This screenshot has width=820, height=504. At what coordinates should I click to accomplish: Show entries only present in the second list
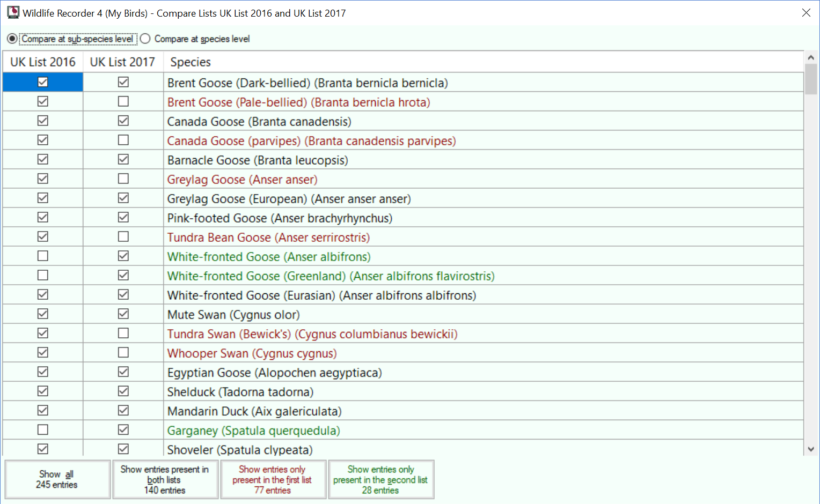[381, 479]
